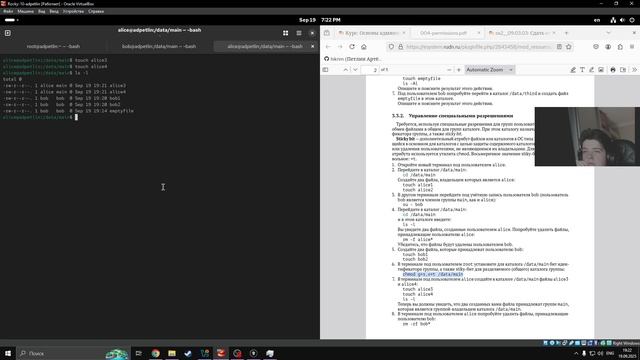Screen dimensions: 640x360
Task: Close the alice@adpetlin terminal tab
Action: (x=313, y=47)
